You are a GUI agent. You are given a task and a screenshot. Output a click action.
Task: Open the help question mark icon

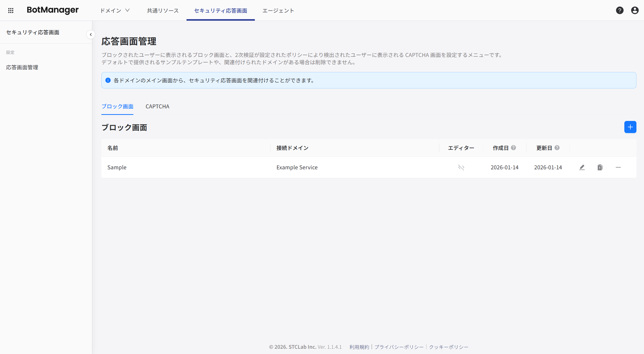(620, 10)
